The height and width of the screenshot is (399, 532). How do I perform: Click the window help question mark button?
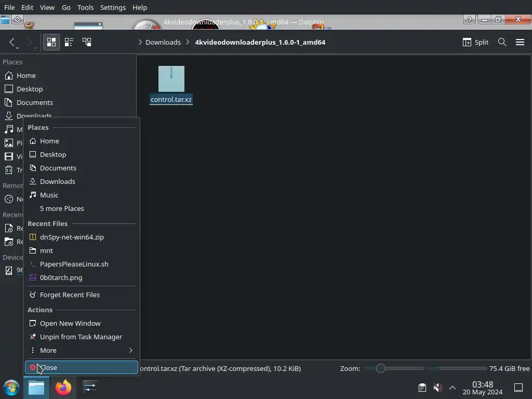pos(470,20)
